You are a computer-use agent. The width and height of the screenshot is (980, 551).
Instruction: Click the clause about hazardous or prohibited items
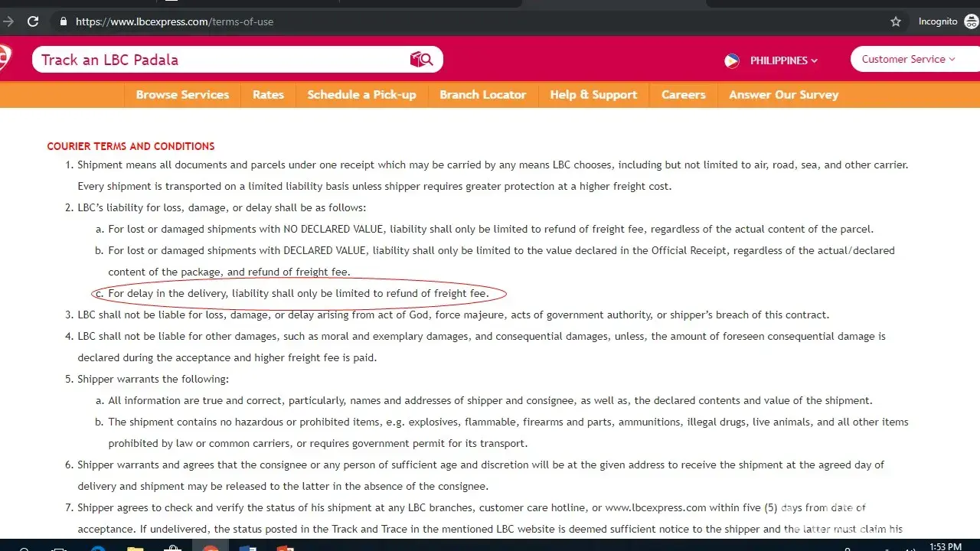click(508, 432)
